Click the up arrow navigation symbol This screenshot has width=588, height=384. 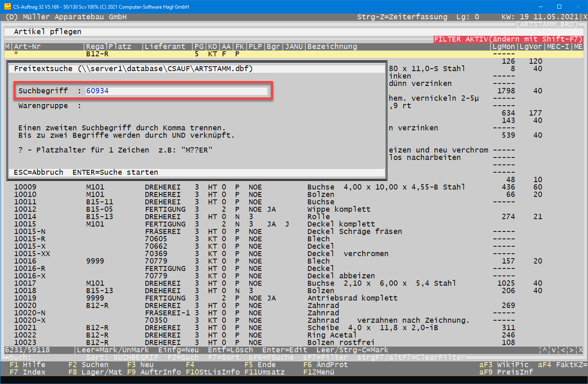click(x=544, y=350)
